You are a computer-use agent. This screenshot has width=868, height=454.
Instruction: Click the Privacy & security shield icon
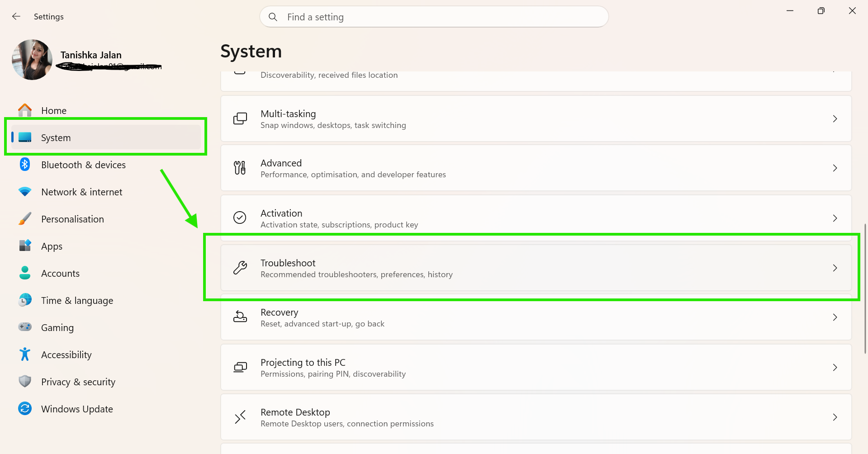(25, 381)
